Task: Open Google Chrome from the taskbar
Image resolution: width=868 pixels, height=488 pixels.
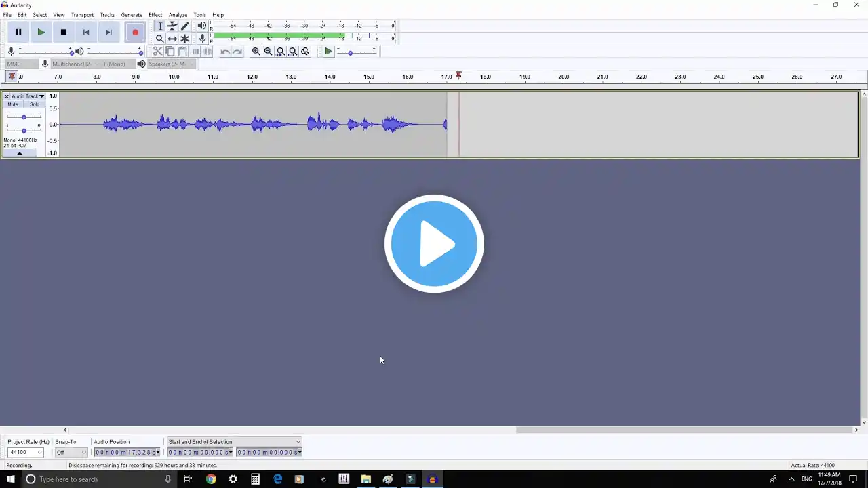Action: click(x=211, y=479)
